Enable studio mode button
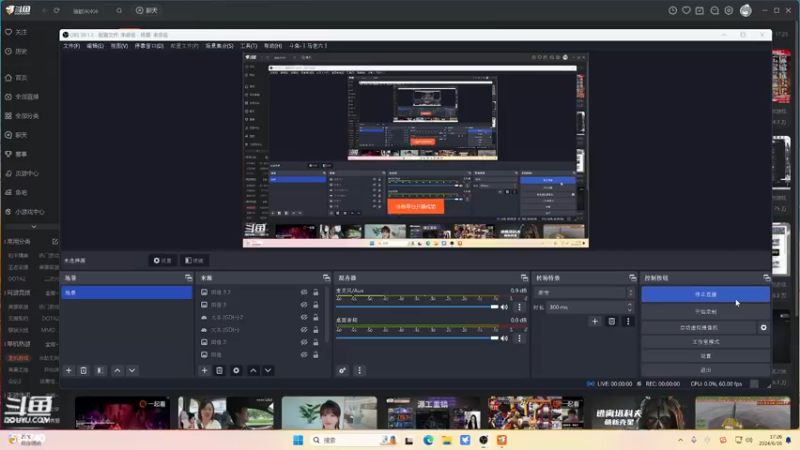800x450 pixels. tap(706, 342)
